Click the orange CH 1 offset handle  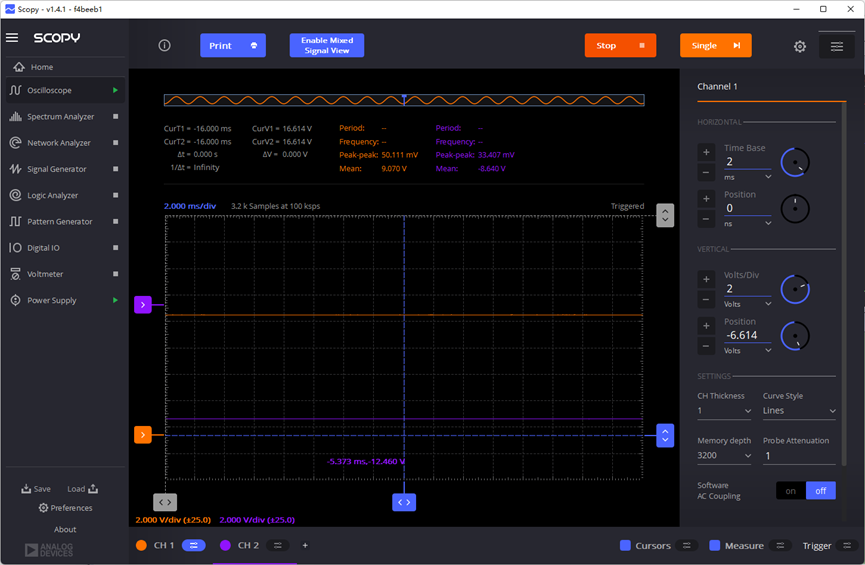click(x=143, y=435)
